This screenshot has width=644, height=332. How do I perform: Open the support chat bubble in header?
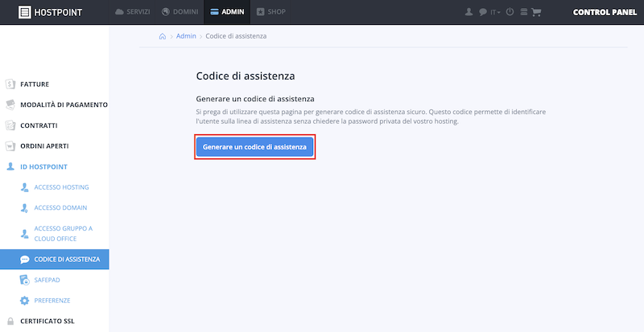pyautogui.click(x=482, y=12)
